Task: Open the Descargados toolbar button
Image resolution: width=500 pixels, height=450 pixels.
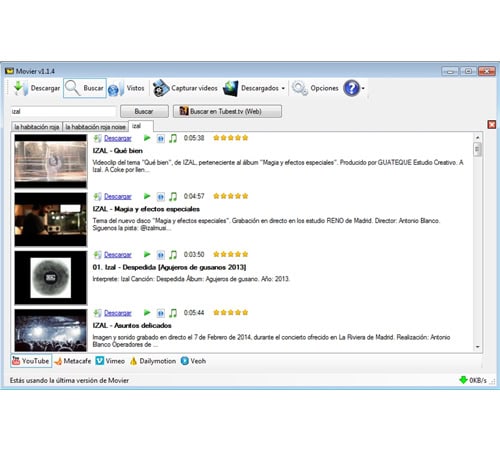Action: pyautogui.click(x=251, y=88)
